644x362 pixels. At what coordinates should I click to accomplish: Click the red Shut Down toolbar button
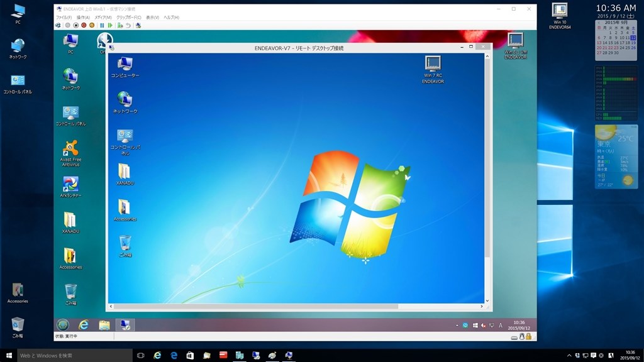84,25
